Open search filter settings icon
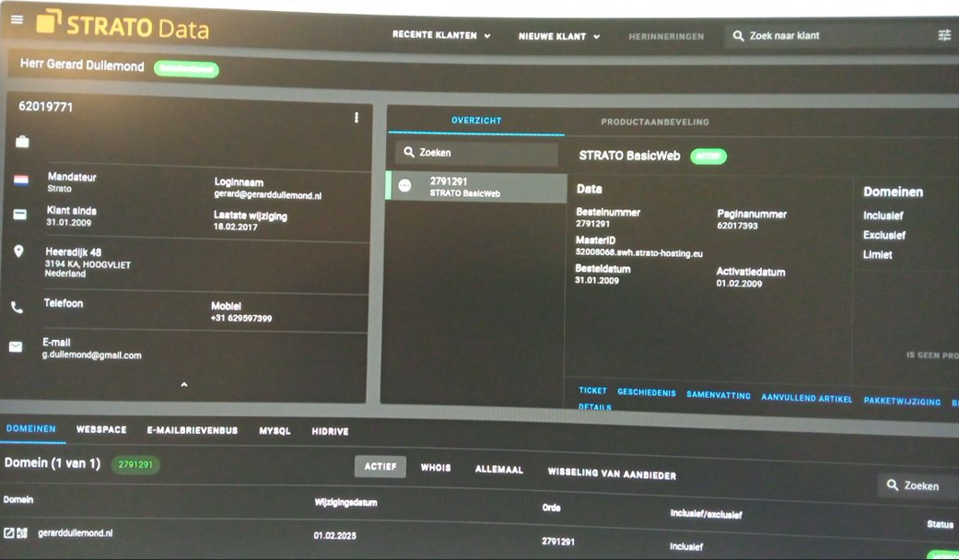Viewport: 959px width, 560px height. (x=944, y=36)
